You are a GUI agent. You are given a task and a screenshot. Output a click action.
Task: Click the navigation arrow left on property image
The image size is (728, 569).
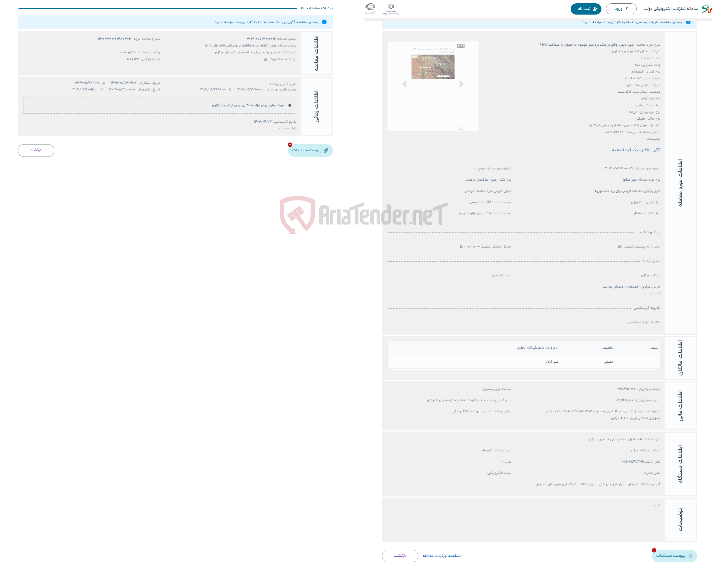click(405, 83)
